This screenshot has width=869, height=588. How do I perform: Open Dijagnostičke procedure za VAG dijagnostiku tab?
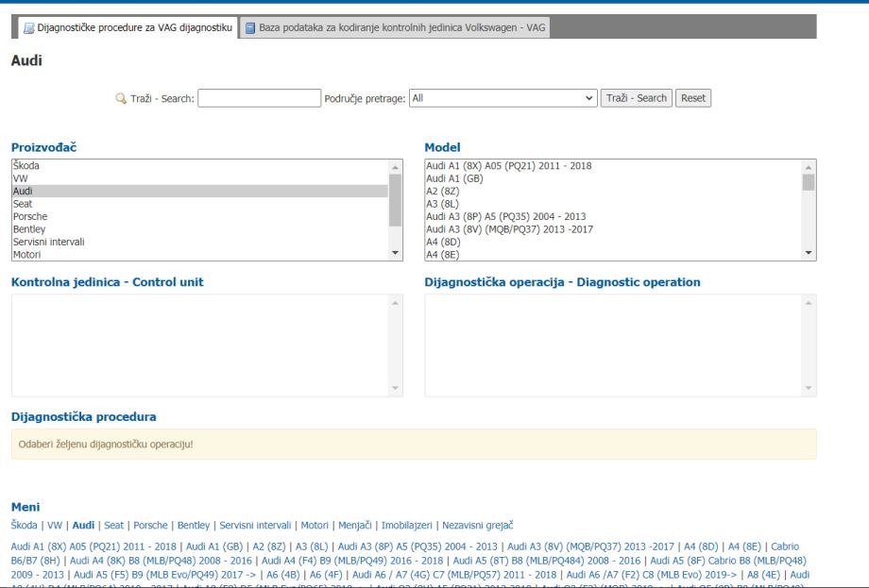pyautogui.click(x=128, y=27)
